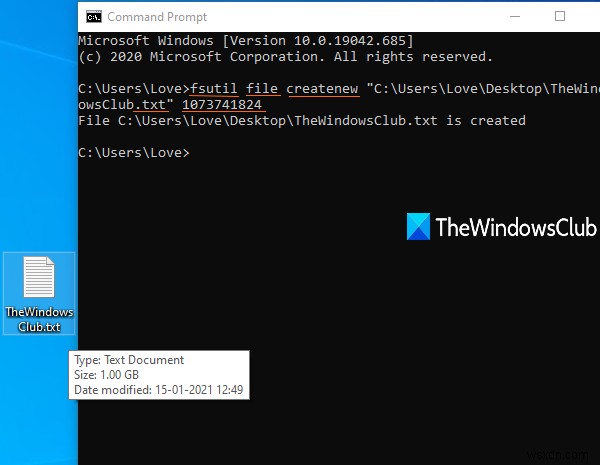Click the Microsoft Windows version line

(246, 41)
